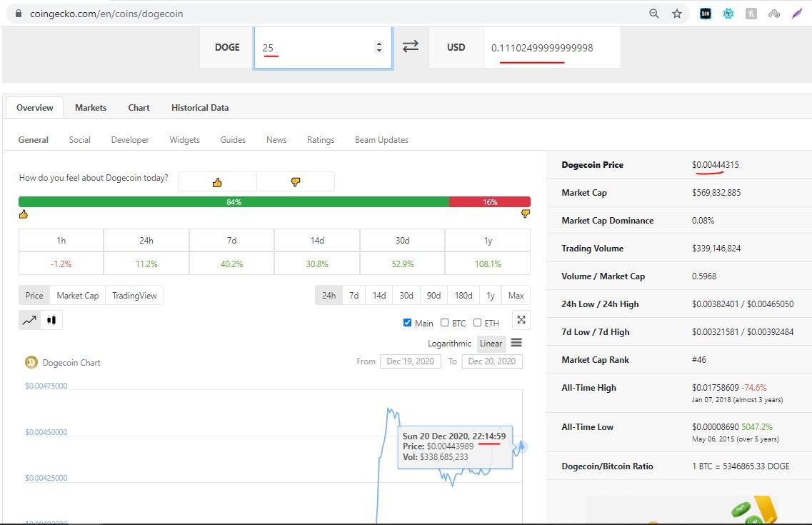This screenshot has height=525, width=812.
Task: Switch to candlestick chart icon
Action: click(51, 320)
